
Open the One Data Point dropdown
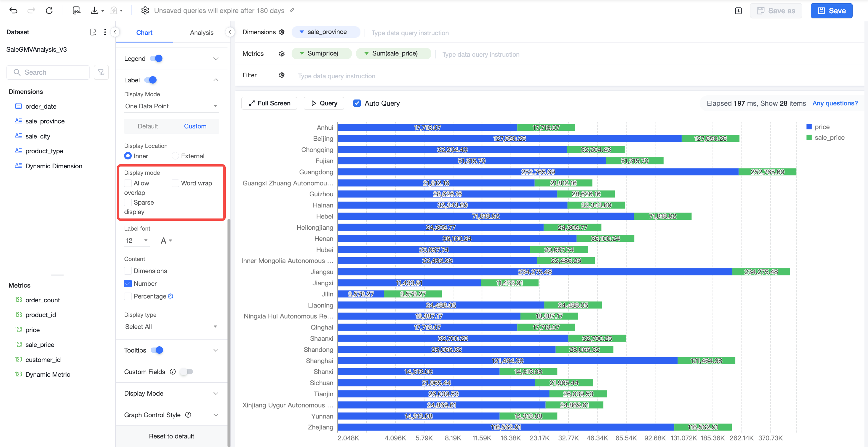tap(172, 106)
